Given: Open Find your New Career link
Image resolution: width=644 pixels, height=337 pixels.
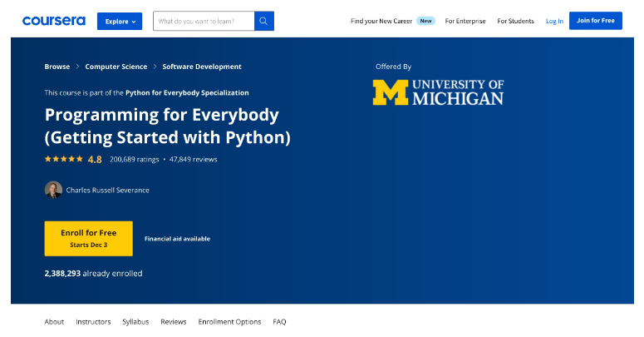Looking at the screenshot, I should 381,21.
